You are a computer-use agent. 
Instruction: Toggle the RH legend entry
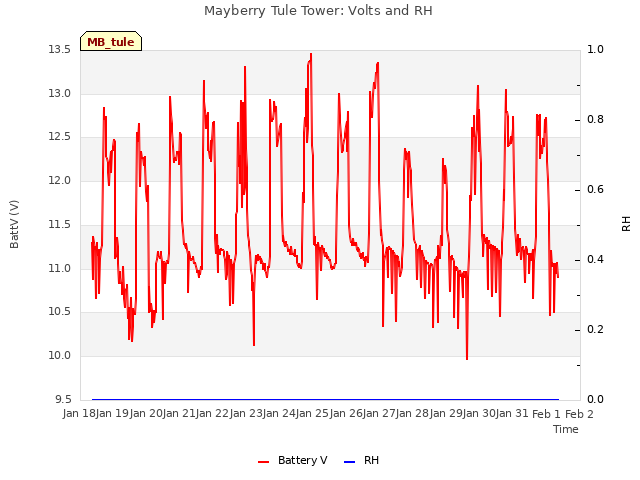pos(362,460)
